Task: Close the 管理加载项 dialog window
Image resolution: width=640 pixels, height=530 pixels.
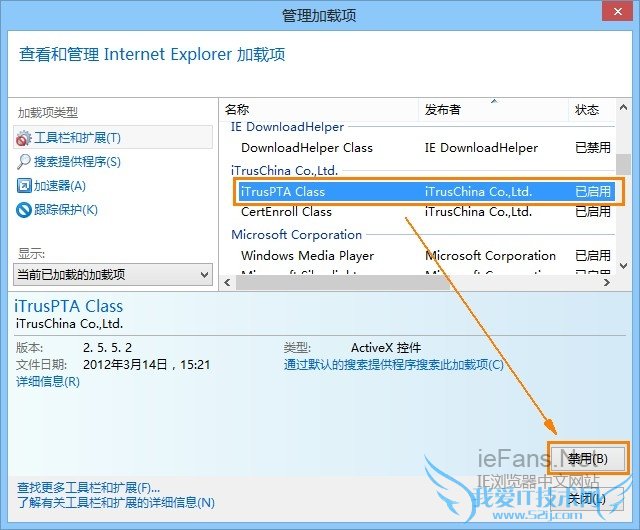Action: coord(618,11)
